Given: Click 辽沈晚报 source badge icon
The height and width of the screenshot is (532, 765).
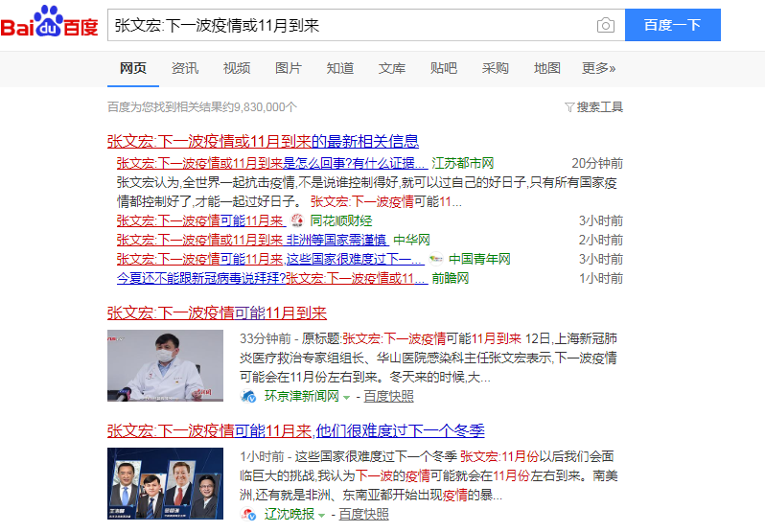Looking at the screenshot, I should coord(248,514).
